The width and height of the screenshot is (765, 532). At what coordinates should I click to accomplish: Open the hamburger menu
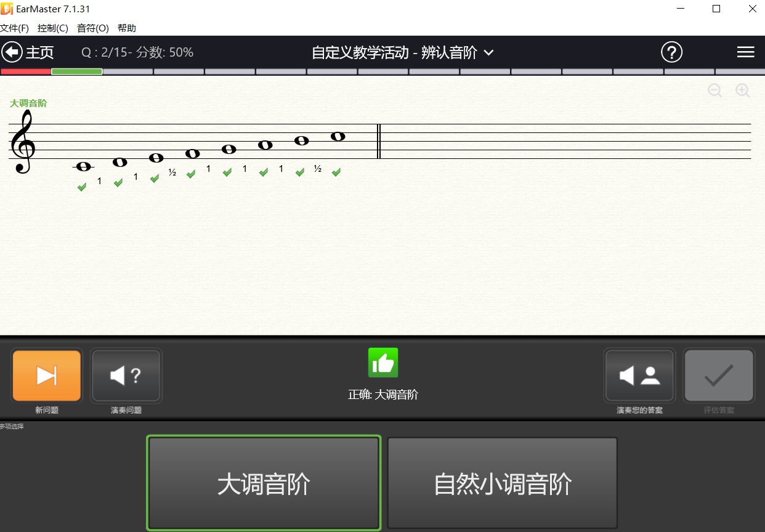tap(745, 52)
